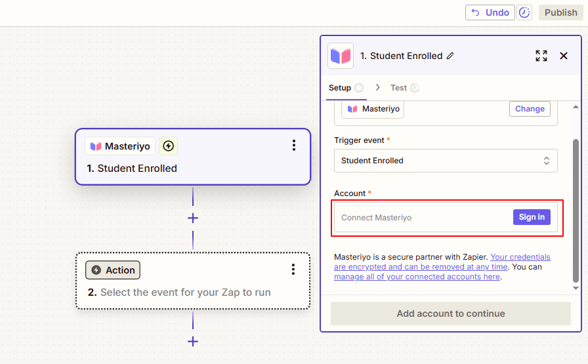Open Action step three-dot menu

click(x=293, y=269)
